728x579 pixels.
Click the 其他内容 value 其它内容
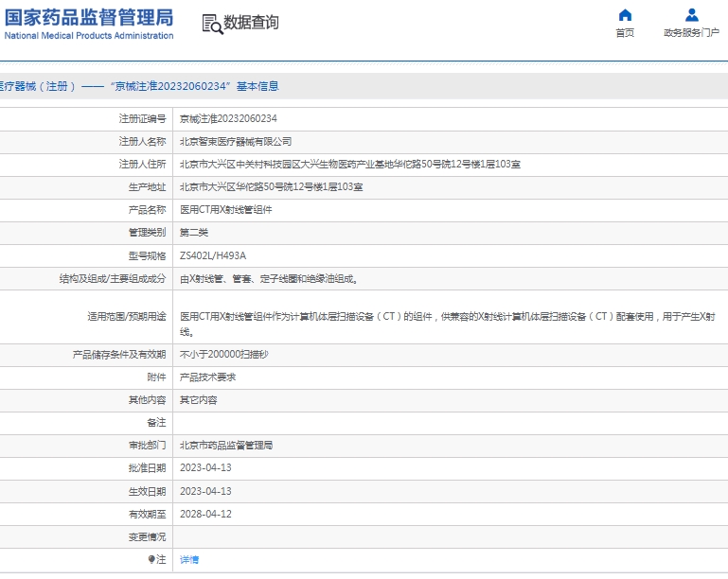click(198, 400)
